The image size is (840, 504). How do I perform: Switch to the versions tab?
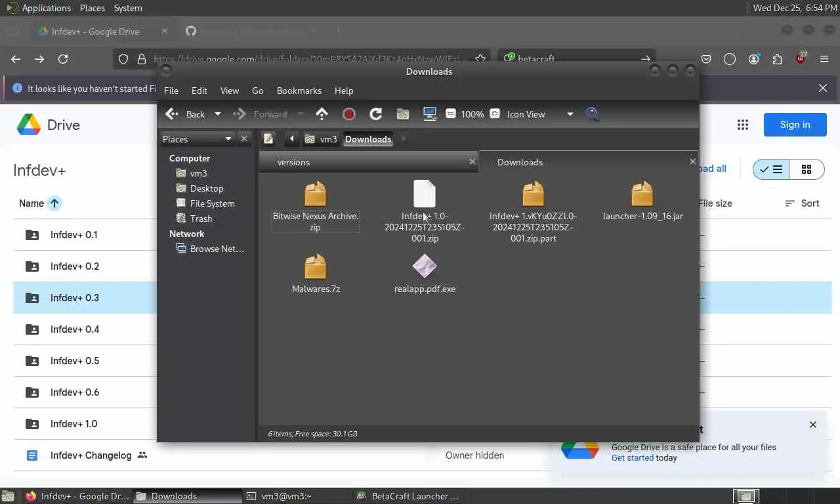(368, 162)
